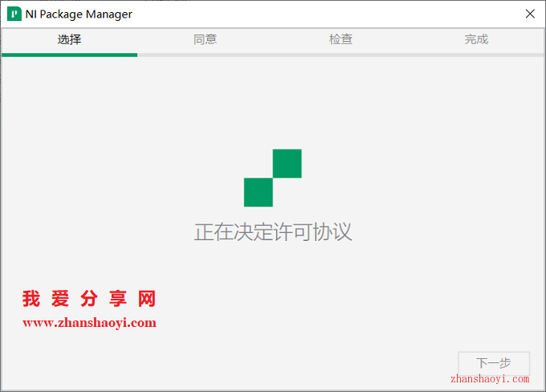Click the 正在决定许可协议 status message

pos(273,232)
